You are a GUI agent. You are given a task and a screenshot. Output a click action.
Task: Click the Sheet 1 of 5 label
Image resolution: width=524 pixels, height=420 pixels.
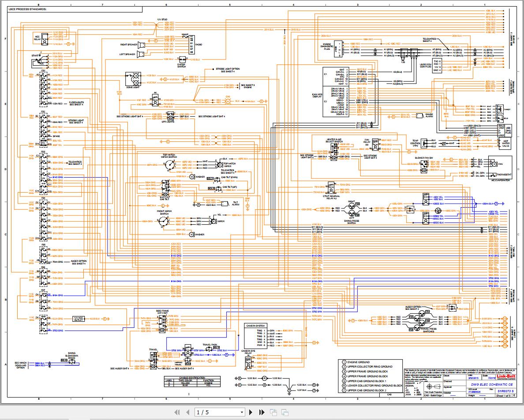pyautogui.click(x=504, y=395)
